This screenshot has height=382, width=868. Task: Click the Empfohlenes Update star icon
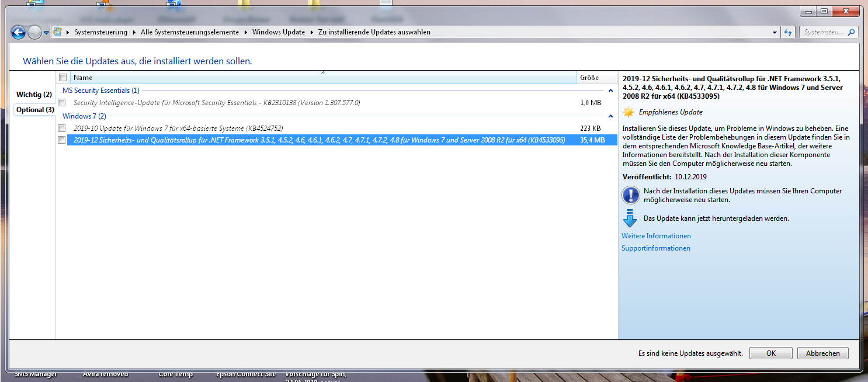628,112
